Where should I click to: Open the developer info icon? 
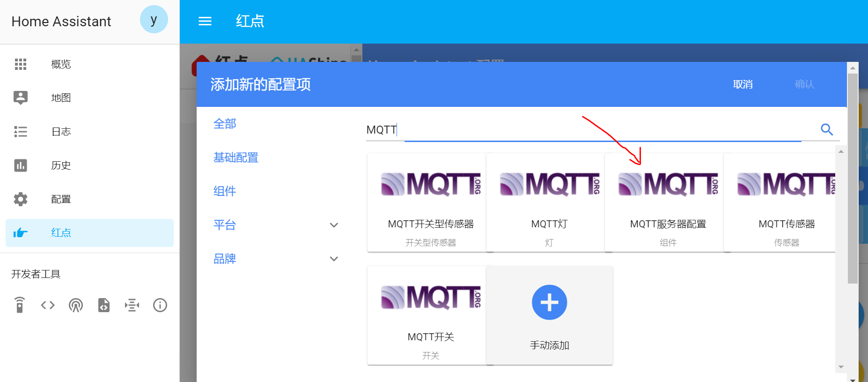160,305
